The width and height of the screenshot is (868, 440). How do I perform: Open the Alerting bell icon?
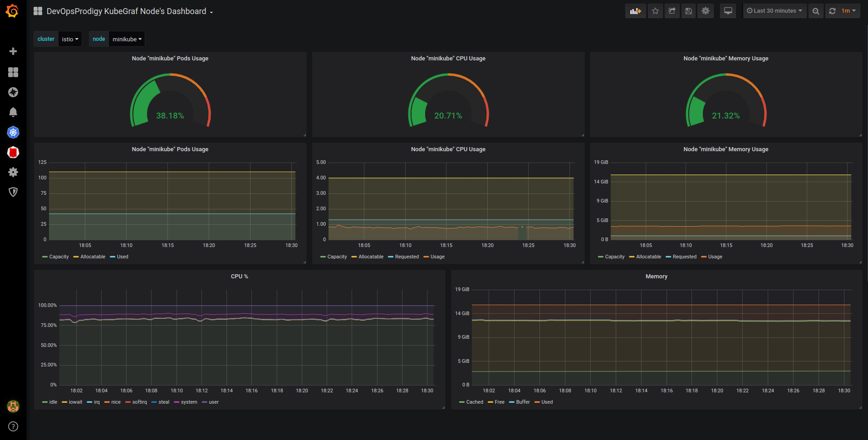click(13, 112)
